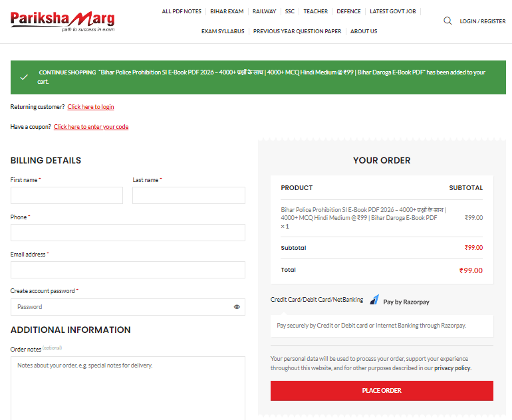The image size is (512, 420).
Task: Toggle password visibility eye icon
Action: point(237,307)
